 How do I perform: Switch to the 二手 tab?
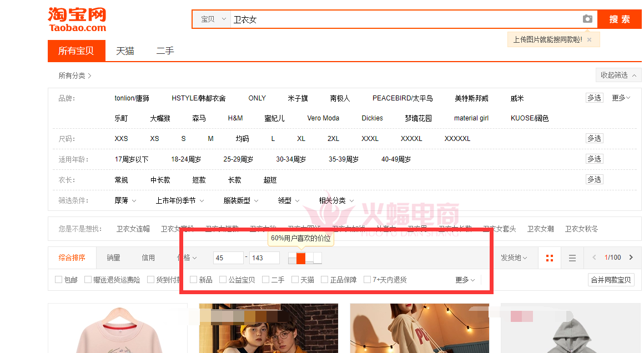tap(165, 51)
